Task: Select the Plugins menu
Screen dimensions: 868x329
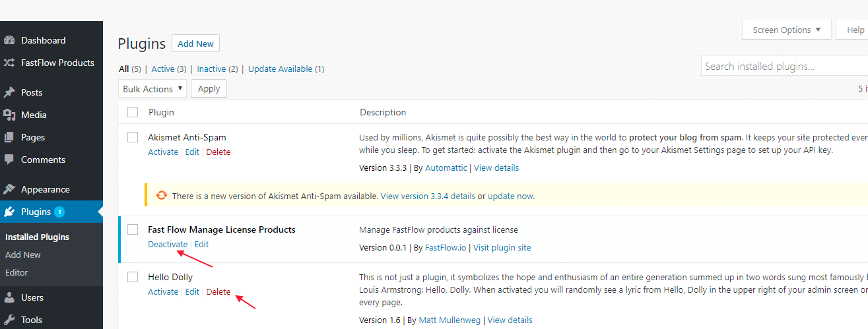Action: coord(36,212)
